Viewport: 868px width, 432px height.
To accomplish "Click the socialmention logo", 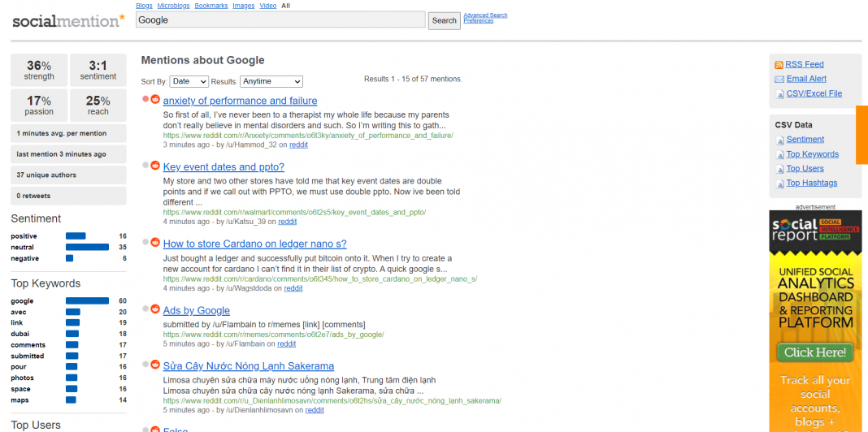I will pyautogui.click(x=68, y=21).
